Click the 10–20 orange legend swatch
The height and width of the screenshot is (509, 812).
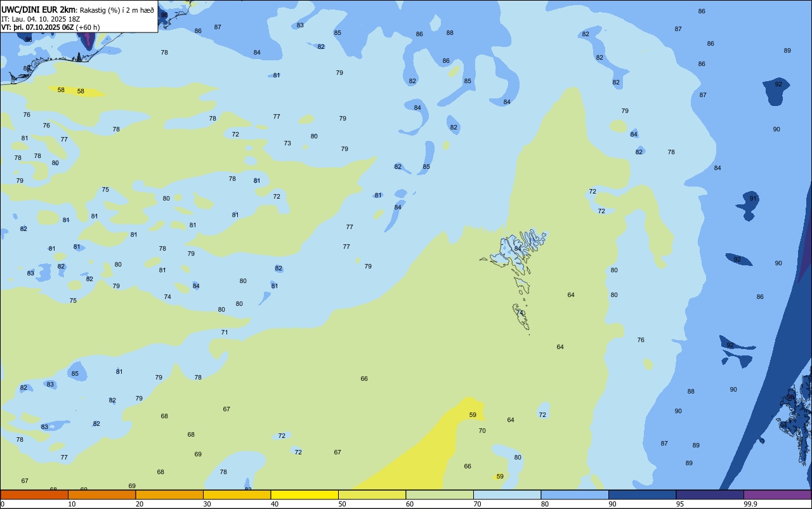click(101, 494)
